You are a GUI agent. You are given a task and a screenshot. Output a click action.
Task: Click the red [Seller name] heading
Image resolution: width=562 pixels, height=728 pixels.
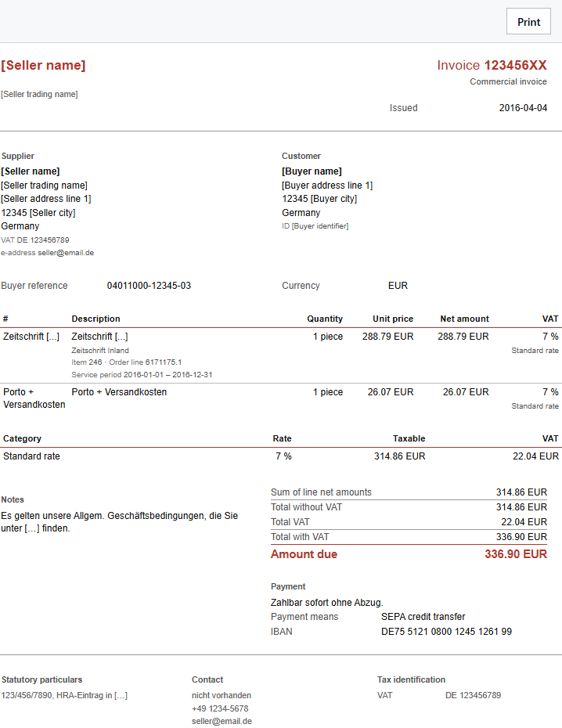(x=43, y=66)
